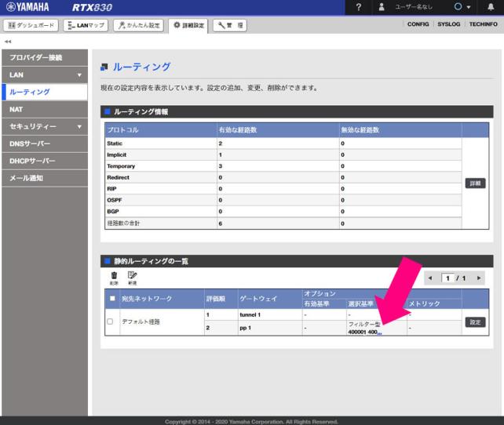Open プロバイダー接続 in sidebar
Screen dimensions: 504x425
click(45, 58)
